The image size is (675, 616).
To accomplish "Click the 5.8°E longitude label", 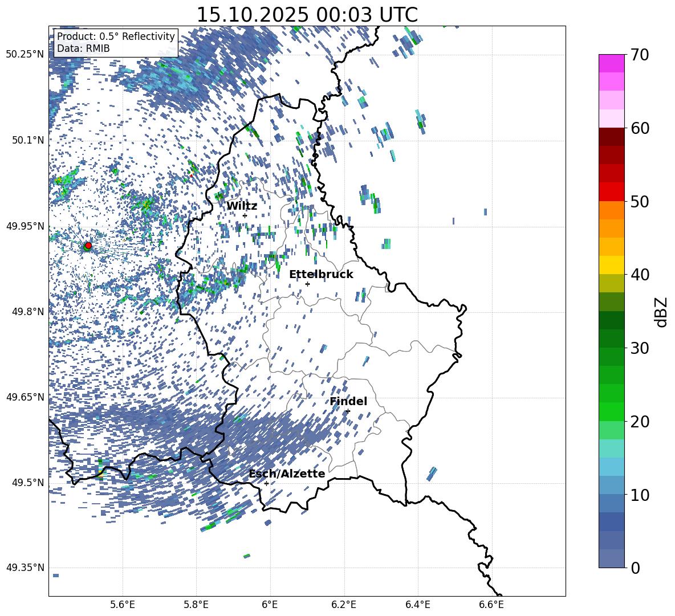I will click(x=196, y=605).
